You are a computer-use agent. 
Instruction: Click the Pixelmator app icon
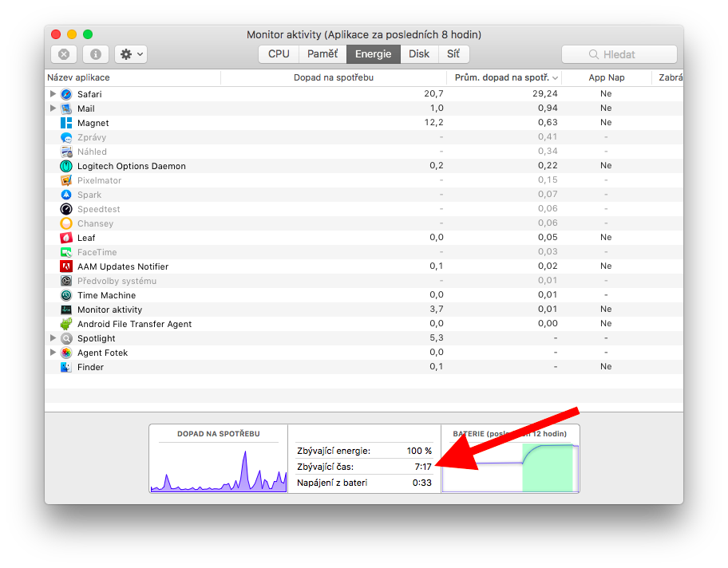coord(66,180)
